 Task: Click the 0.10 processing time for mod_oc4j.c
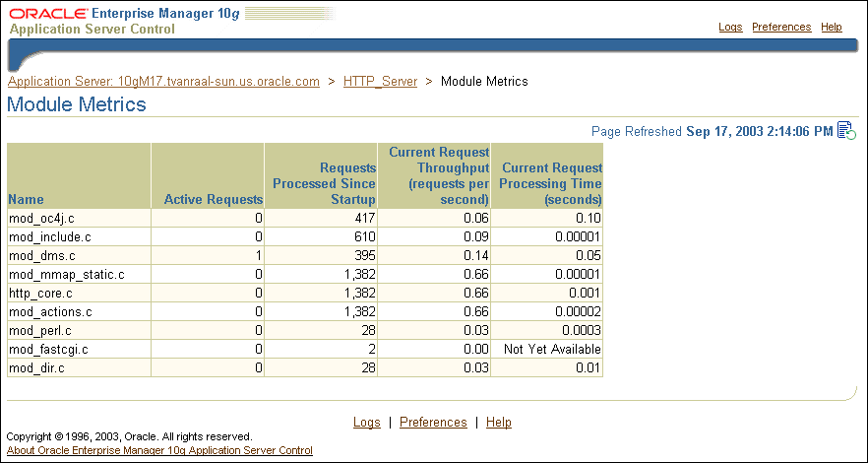[589, 219]
